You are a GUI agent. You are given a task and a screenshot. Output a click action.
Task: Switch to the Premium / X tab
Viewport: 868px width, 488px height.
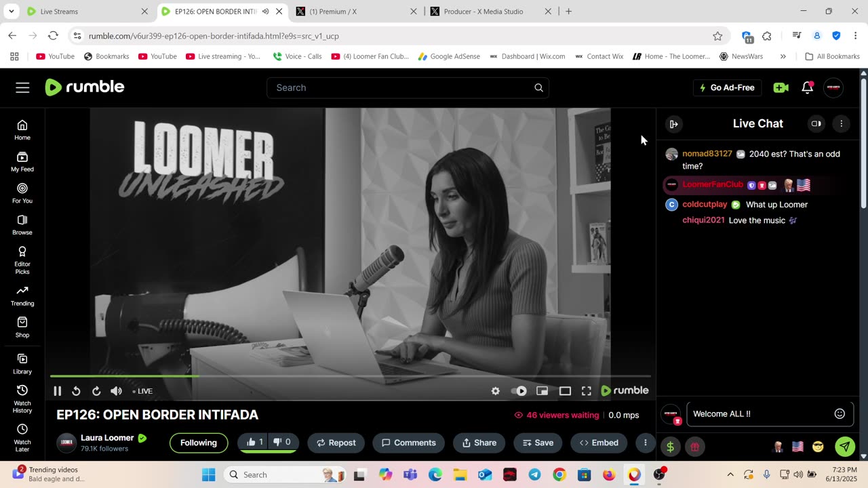[x=357, y=12]
